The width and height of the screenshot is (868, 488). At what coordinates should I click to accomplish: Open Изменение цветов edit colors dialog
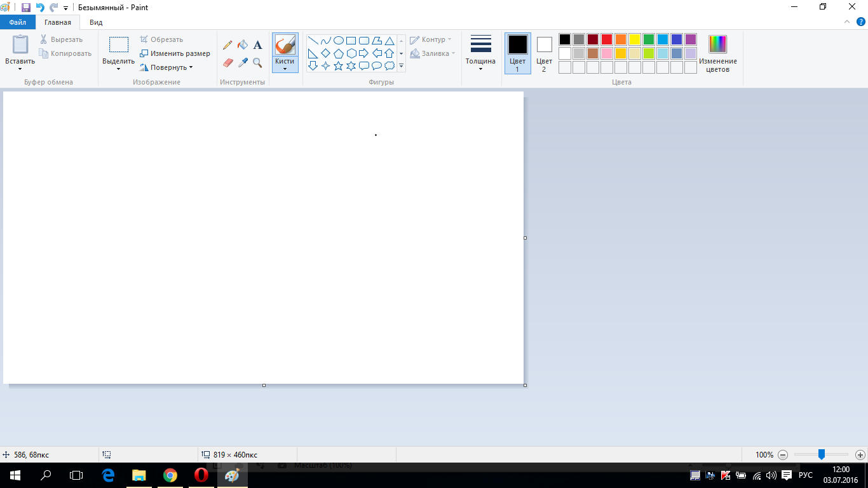coord(718,53)
